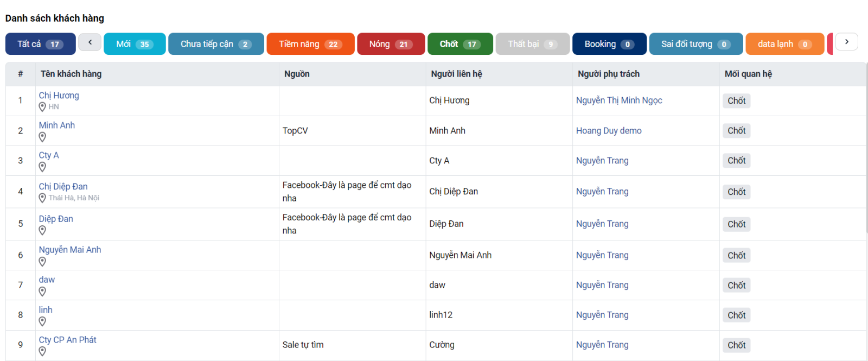Image resolution: width=868 pixels, height=361 pixels.
Task: Open customer Chị Diệp Đan
Action: pos(63,186)
